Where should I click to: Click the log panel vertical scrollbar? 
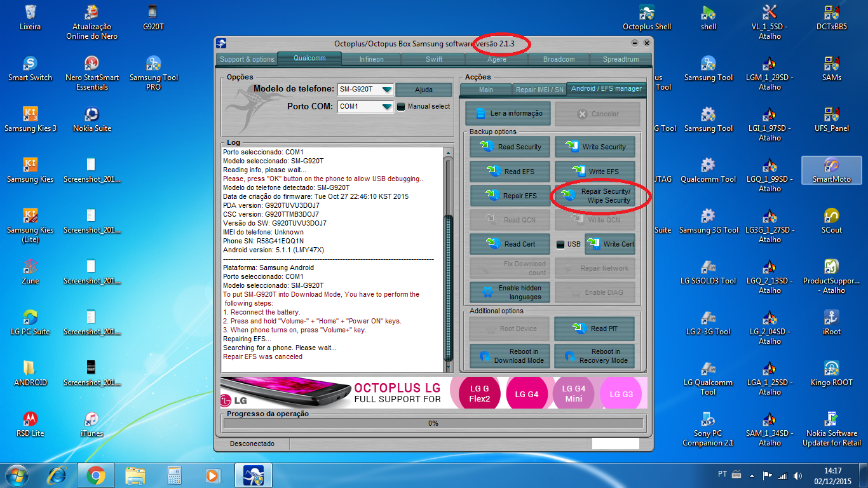[x=449, y=260]
